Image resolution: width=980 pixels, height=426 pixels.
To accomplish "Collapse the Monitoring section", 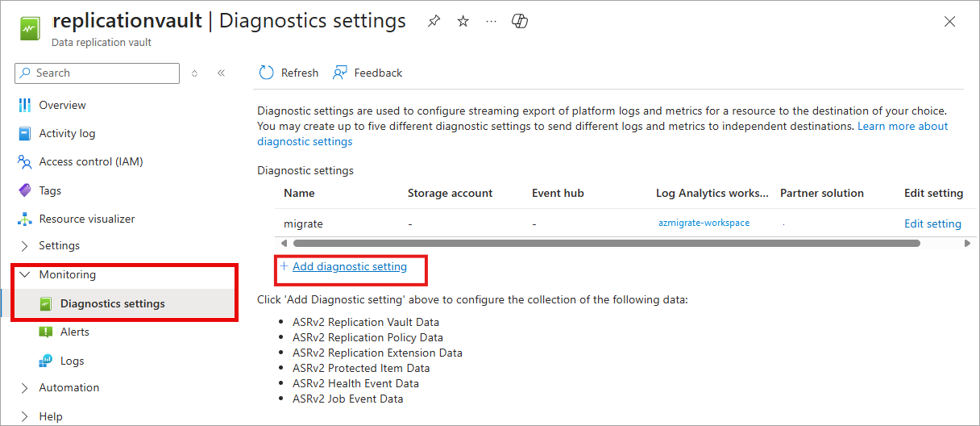I will 67,274.
